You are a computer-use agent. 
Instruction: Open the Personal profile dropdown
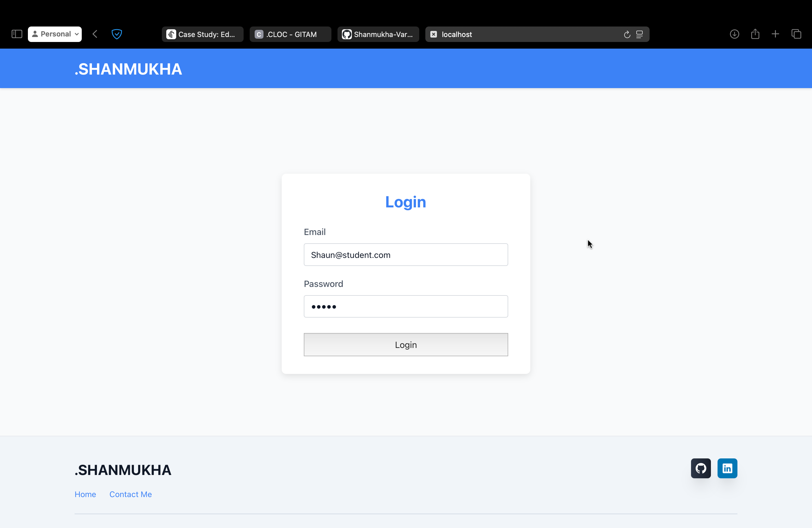coord(55,34)
